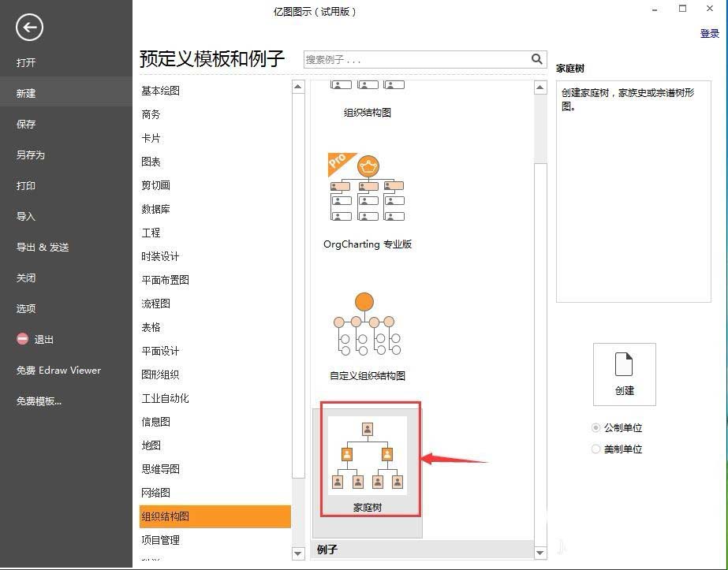Switch to the 思维导图 category

161,468
